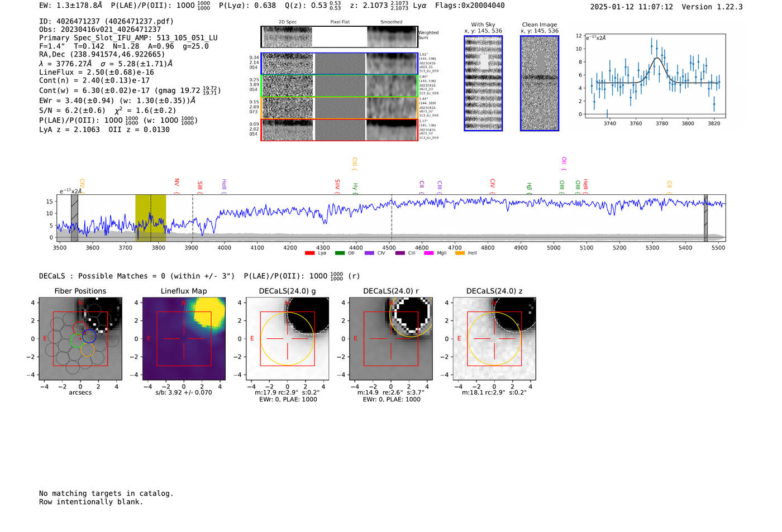Click the Gaussian line fit plot
The height and width of the screenshot is (532, 782).
tap(655, 76)
